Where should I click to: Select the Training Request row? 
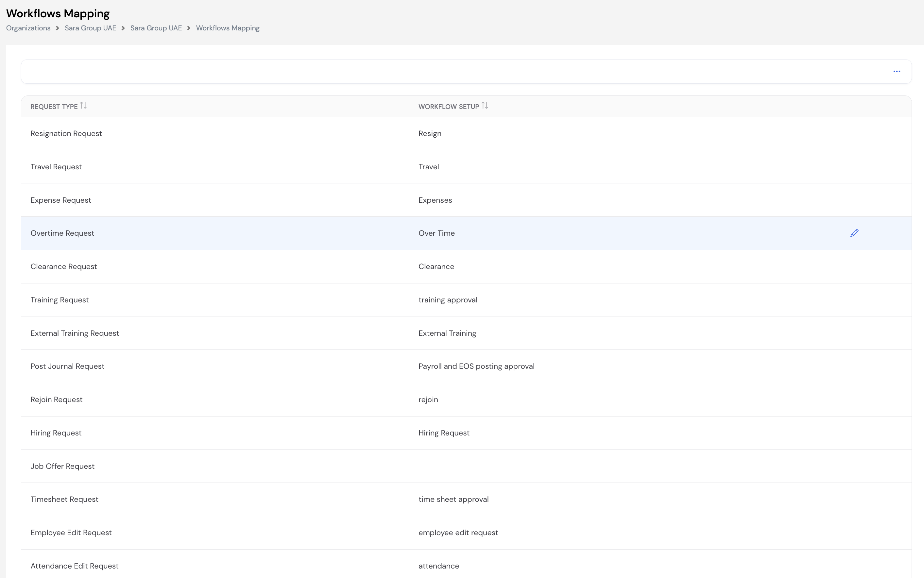466,300
